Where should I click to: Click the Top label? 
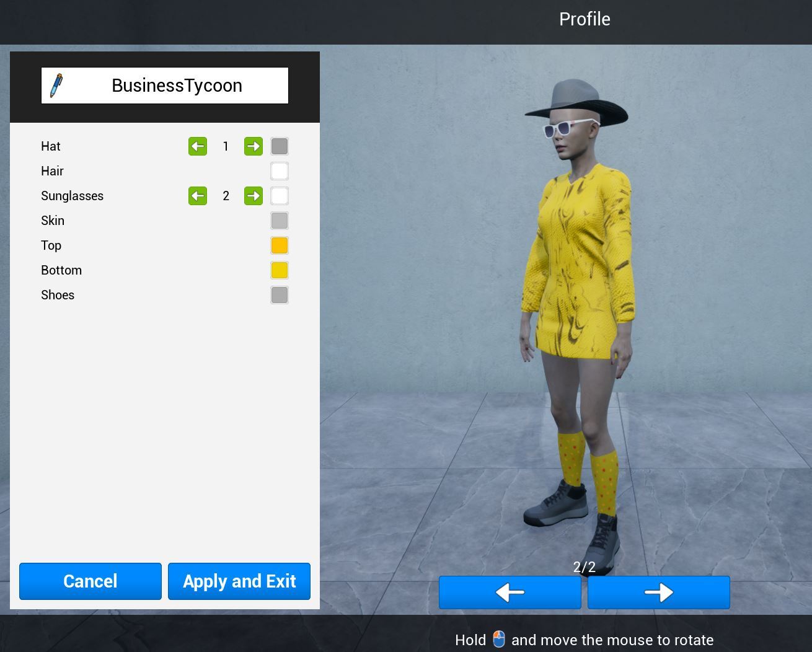click(51, 245)
